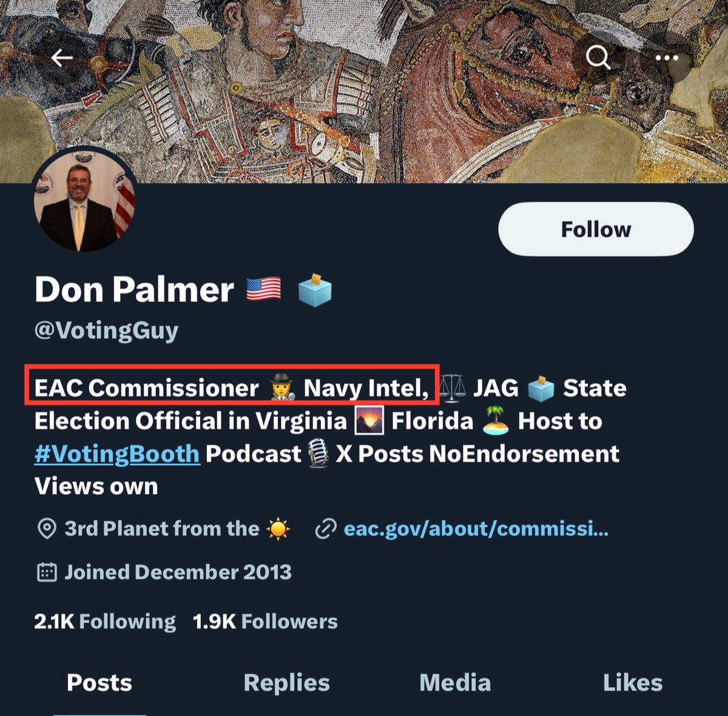Tap the back arrow icon

[x=62, y=58]
